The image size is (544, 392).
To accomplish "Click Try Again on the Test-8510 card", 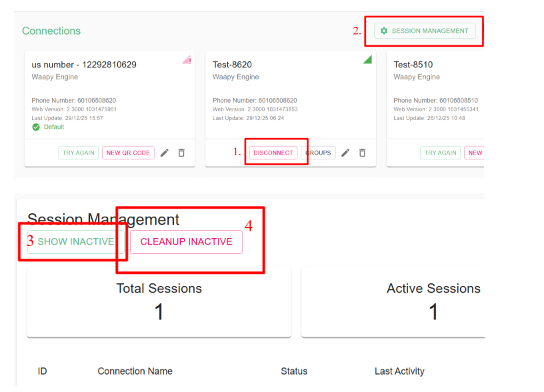I will [441, 153].
